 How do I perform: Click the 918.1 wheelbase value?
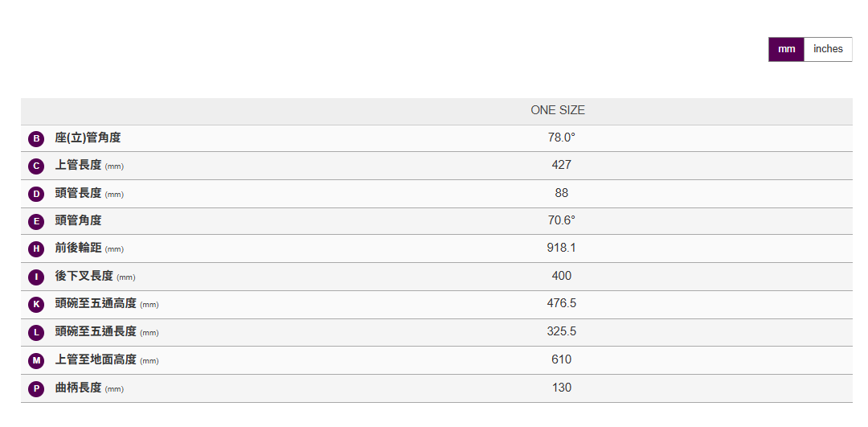(x=561, y=248)
